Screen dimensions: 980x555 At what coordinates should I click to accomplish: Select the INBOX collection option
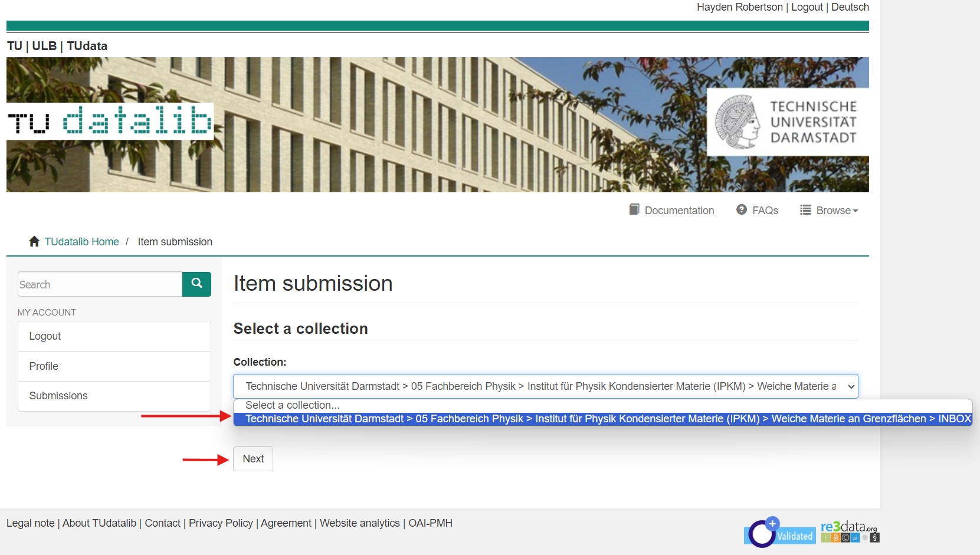tap(602, 419)
